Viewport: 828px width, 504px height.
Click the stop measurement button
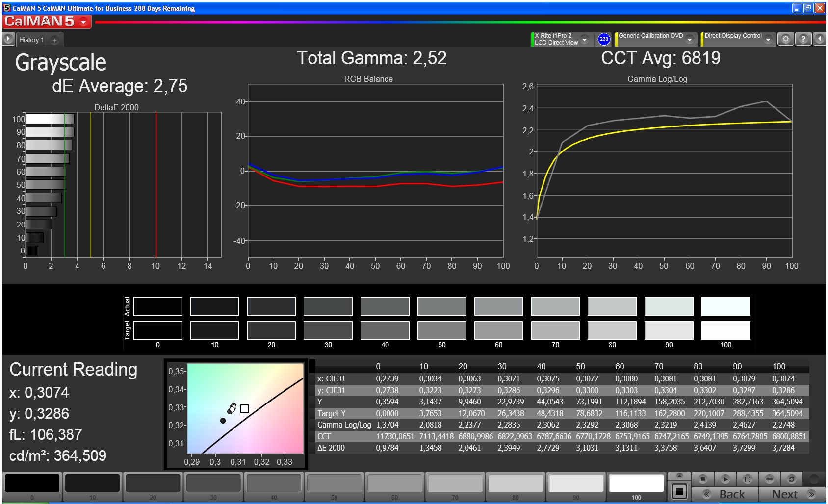703,479
